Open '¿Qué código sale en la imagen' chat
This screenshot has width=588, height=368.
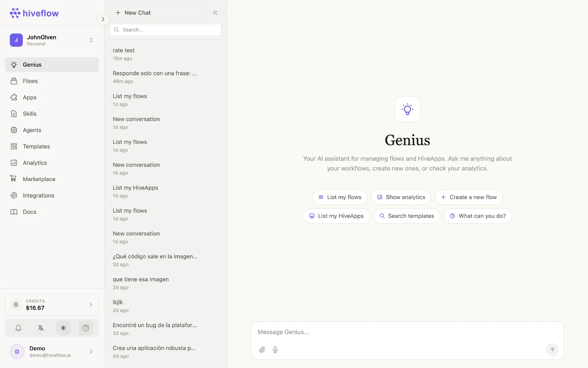coord(165,260)
